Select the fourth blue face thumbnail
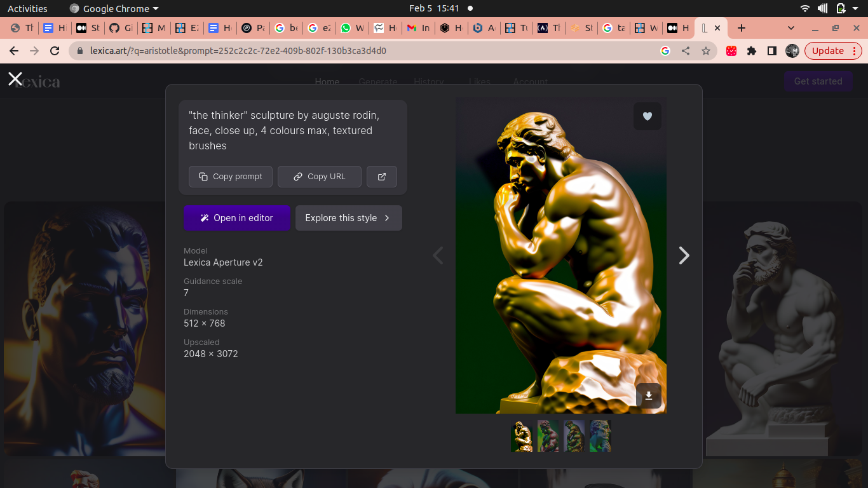The height and width of the screenshot is (488, 868). (600, 436)
